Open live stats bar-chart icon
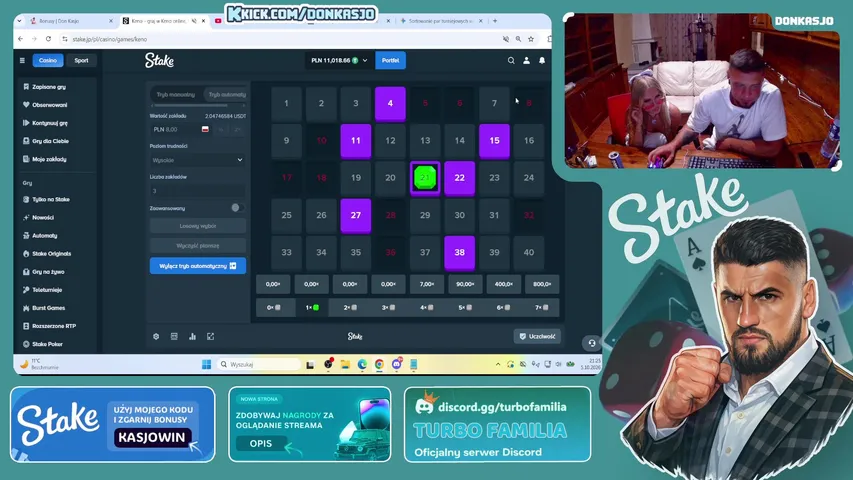Screen dimensions: 853x480 coord(192,336)
